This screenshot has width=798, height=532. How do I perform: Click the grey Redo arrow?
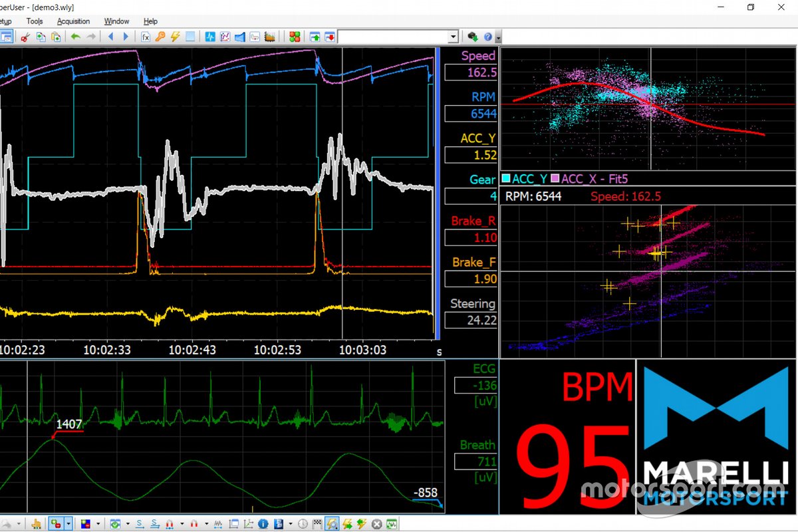91,37
